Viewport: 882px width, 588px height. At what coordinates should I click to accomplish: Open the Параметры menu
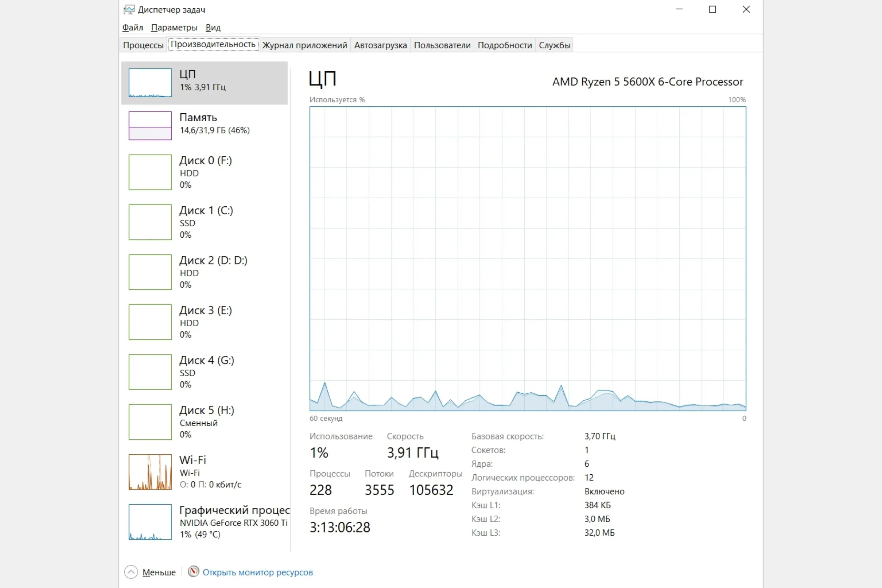[x=174, y=27]
